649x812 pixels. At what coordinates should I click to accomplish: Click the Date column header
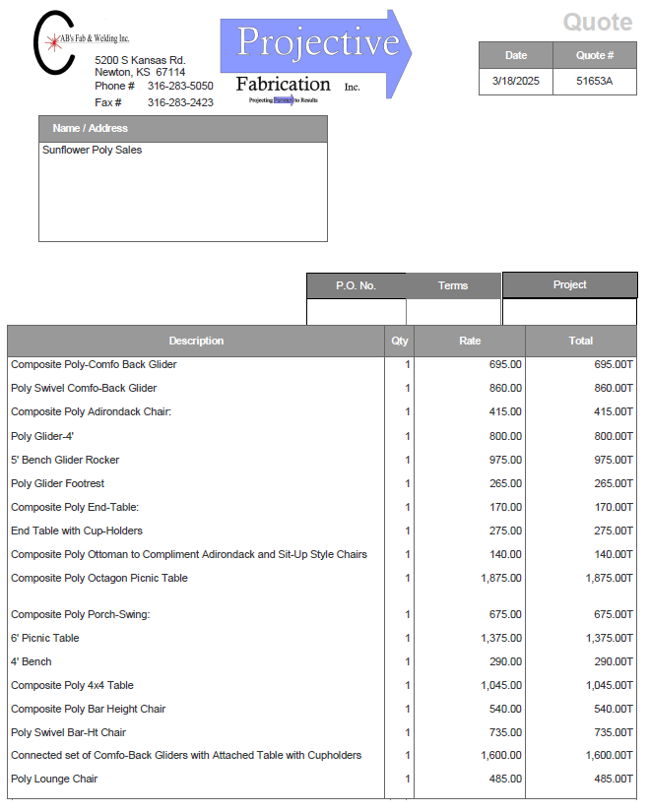click(x=515, y=55)
